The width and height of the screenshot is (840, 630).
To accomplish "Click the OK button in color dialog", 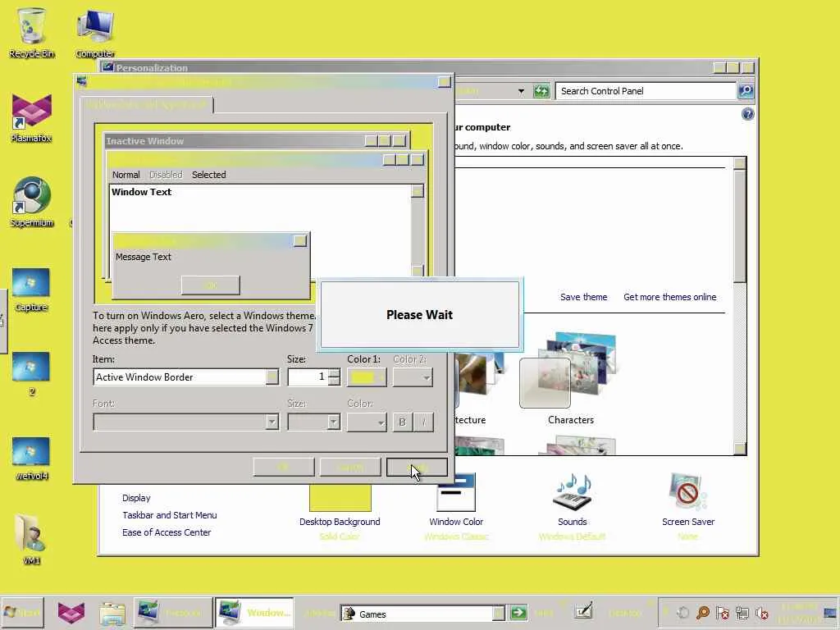I will click(x=284, y=467).
